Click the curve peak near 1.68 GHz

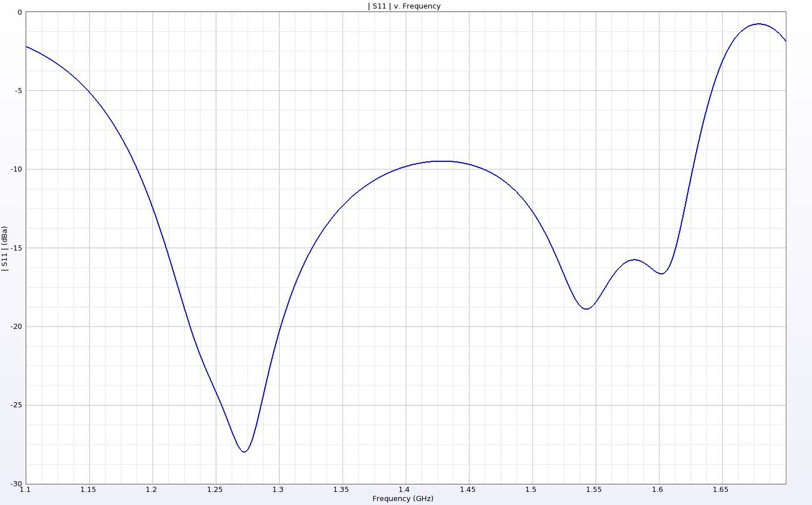(759, 24)
